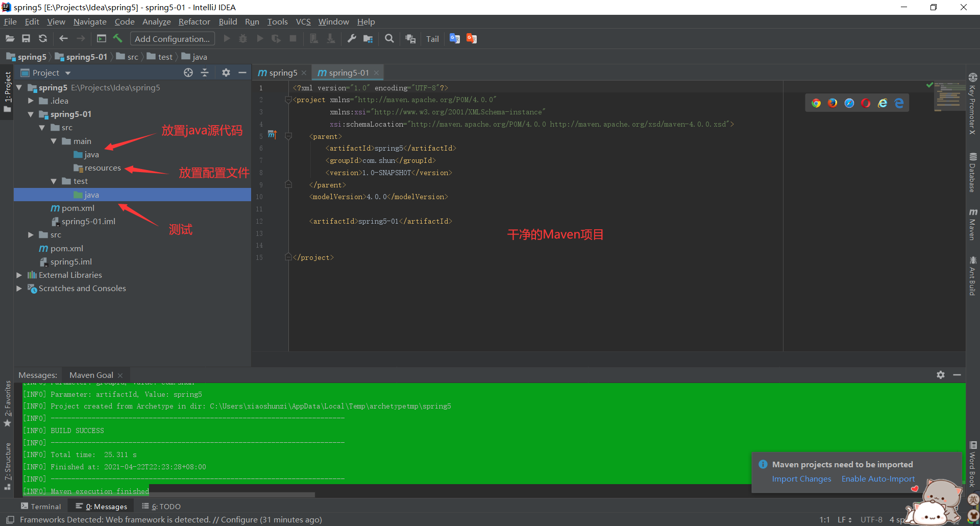Screen dimensions: 980x526
Task: Open pom in Opera browser icon
Action: point(866,103)
